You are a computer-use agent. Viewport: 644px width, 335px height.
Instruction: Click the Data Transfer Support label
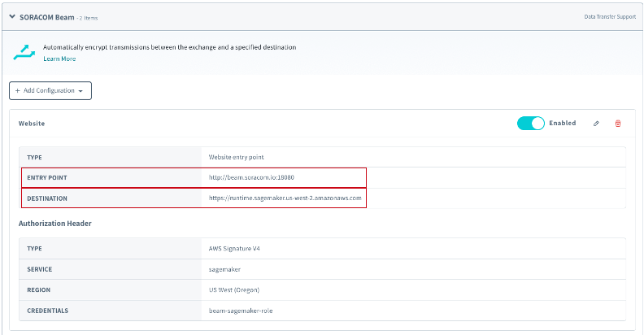pos(610,17)
